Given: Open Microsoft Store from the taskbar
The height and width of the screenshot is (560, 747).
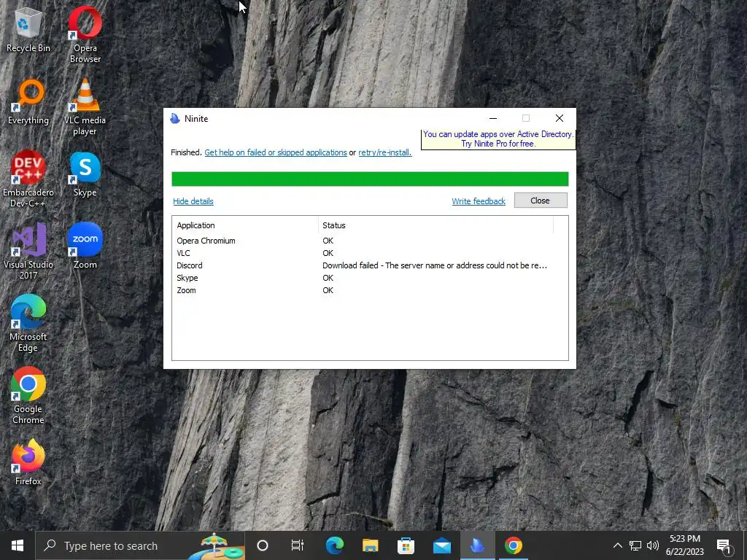Looking at the screenshot, I should 406,545.
